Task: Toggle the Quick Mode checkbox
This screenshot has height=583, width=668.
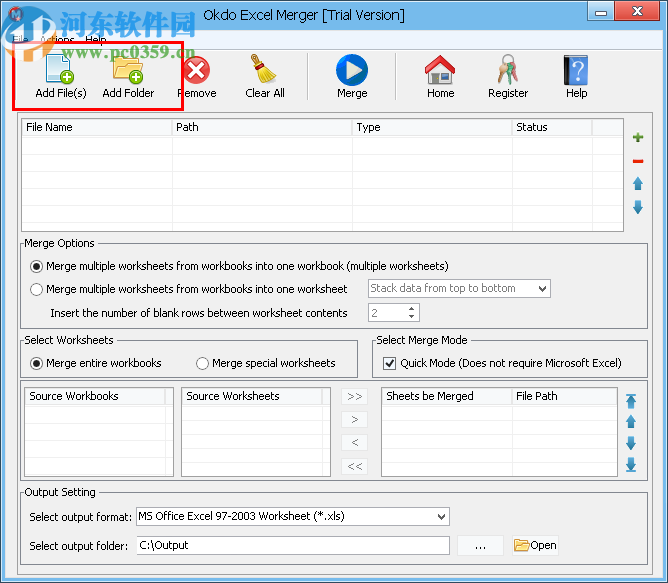Action: [x=389, y=364]
